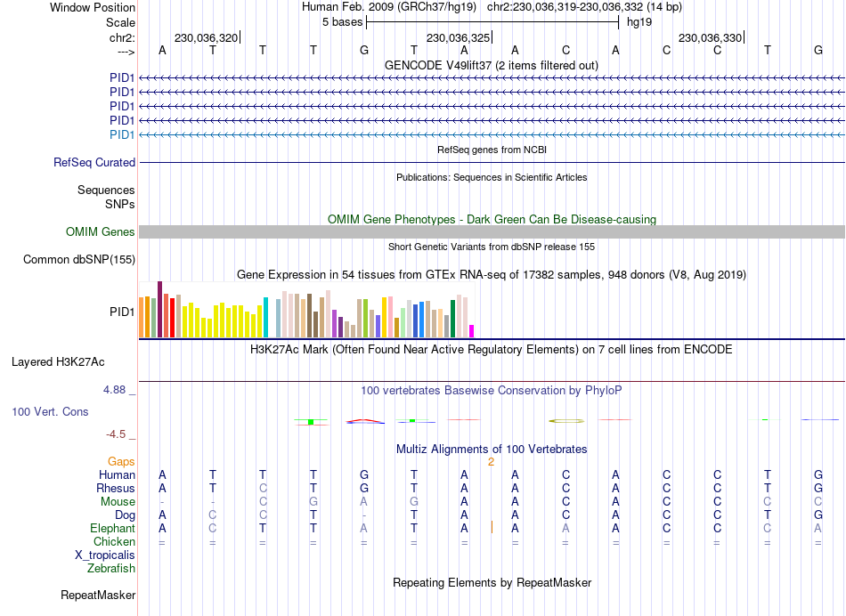Click PID1 label beside GTEx expression bars
The height and width of the screenshot is (616, 846).
[122, 312]
